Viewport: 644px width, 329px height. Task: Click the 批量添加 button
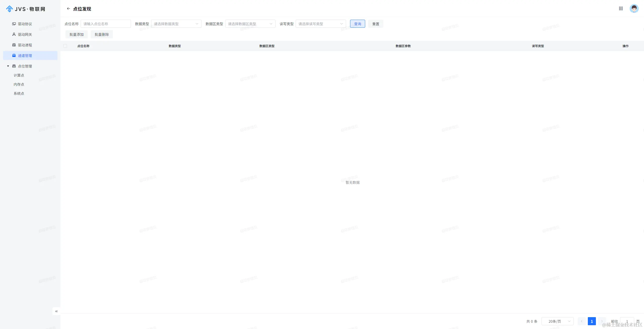[77, 35]
